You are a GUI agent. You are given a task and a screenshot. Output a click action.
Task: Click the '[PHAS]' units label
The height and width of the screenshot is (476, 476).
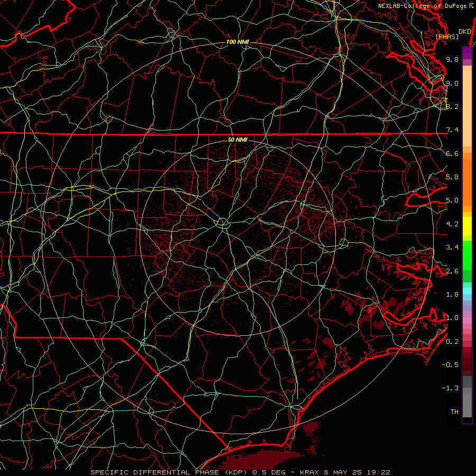(x=447, y=36)
